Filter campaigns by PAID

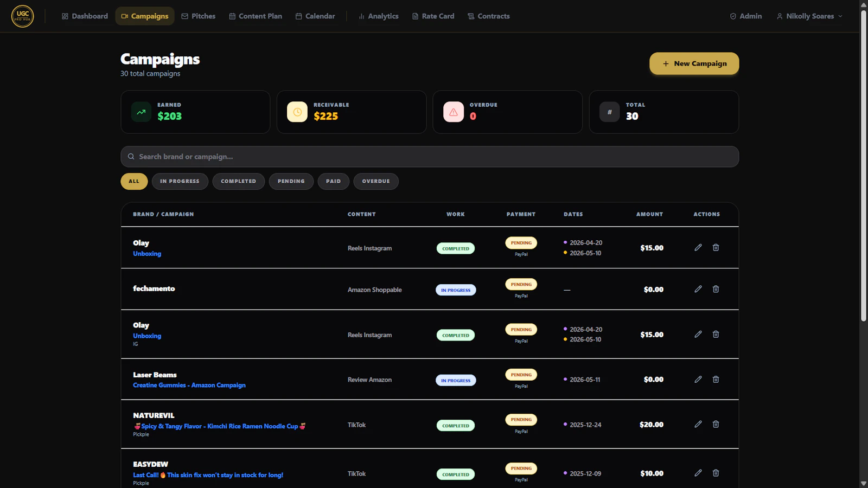tap(333, 181)
